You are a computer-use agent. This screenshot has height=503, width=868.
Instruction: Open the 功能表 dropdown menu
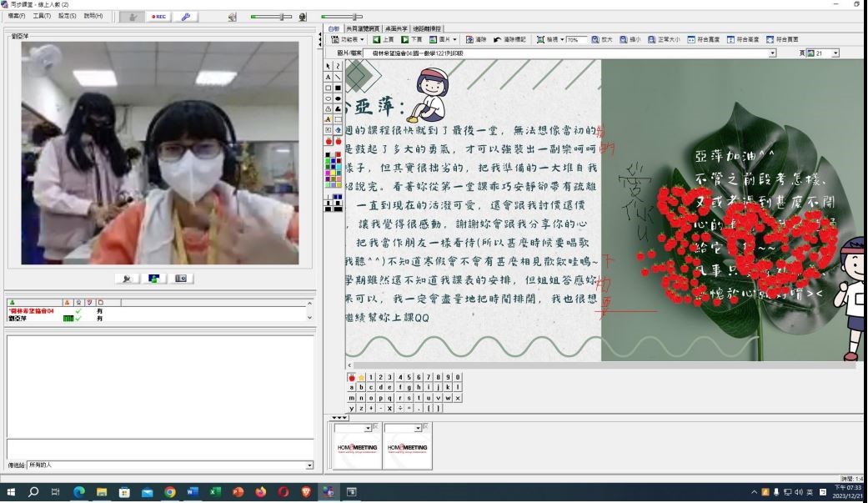349,39
